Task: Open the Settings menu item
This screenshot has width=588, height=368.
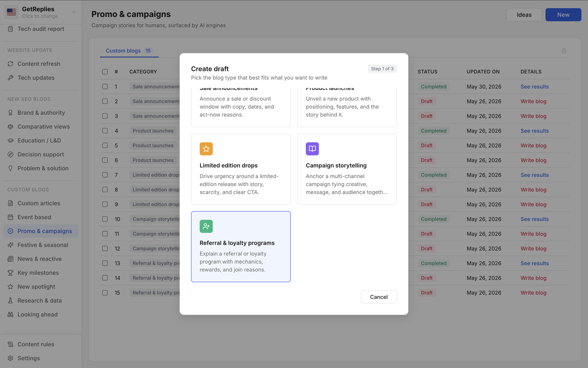Action: [41, 358]
